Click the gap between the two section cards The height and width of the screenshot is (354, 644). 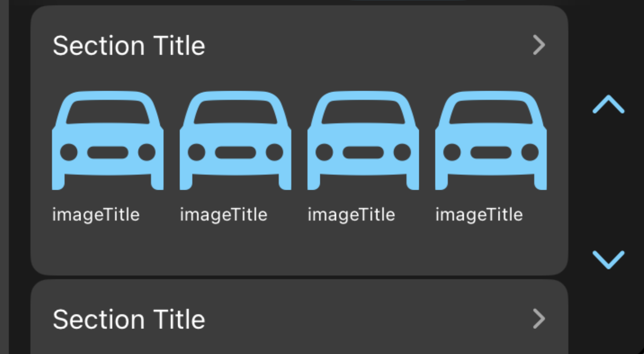299,277
